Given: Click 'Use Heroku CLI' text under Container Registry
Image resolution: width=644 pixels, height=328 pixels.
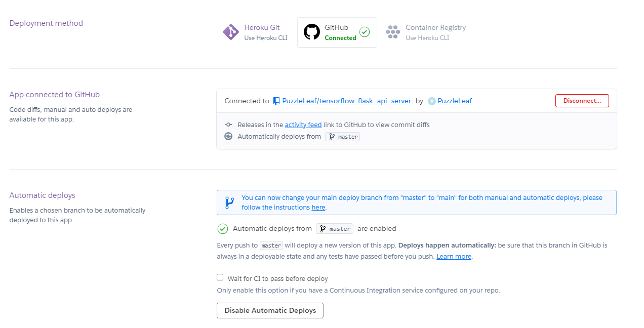Looking at the screenshot, I should [x=427, y=38].
